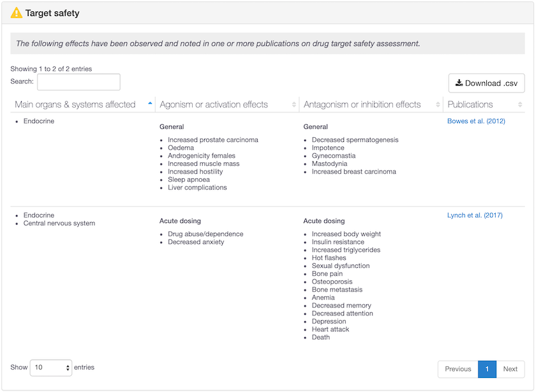Image resolution: width=536 pixels, height=392 pixels.
Task: Click the sort icon in Publications column
Action: (520, 105)
